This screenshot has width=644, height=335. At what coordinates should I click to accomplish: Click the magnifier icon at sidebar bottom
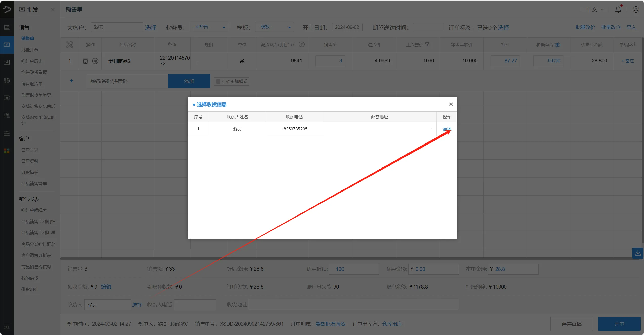pos(7,327)
